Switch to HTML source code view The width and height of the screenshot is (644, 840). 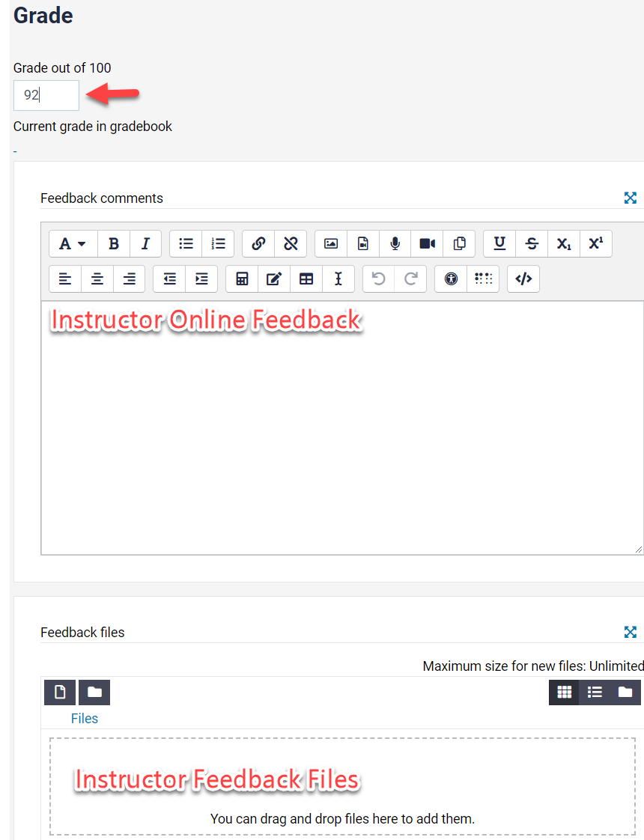tap(523, 279)
